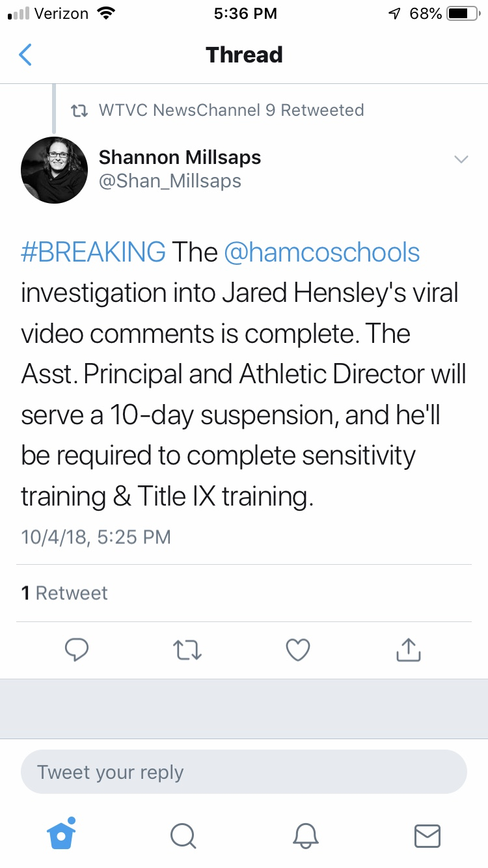Reply to the tweet via speech bubble
The width and height of the screenshot is (488, 868).
pos(77,649)
